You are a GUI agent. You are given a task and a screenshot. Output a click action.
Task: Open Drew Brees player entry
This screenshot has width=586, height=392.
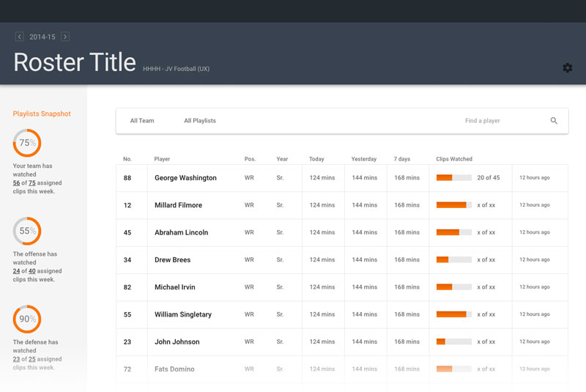tap(172, 260)
